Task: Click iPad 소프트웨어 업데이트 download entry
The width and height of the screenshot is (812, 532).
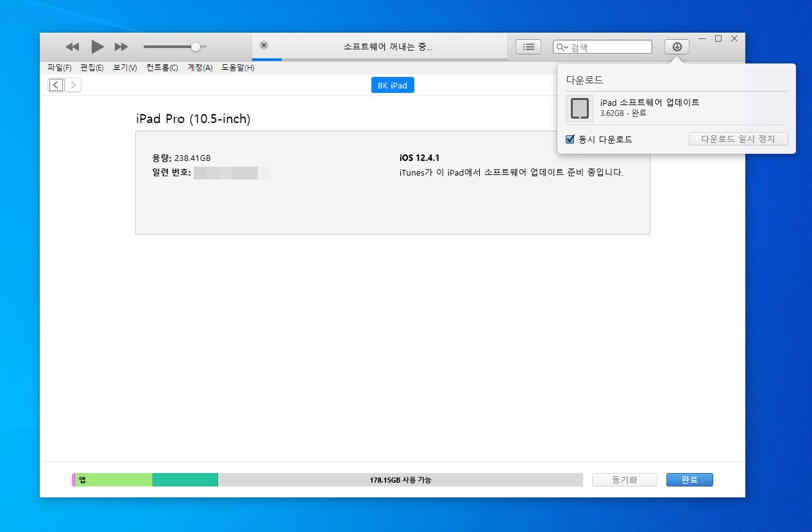Action: click(x=650, y=102)
